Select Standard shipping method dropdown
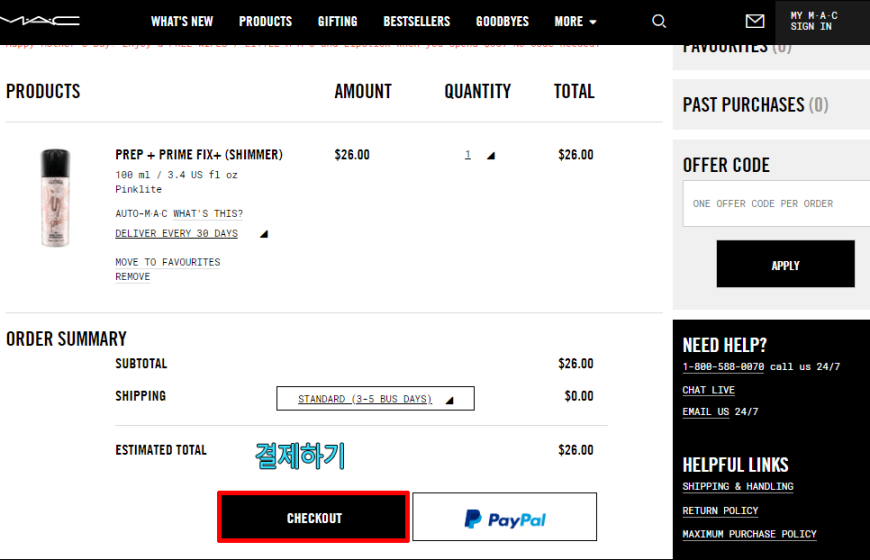The height and width of the screenshot is (560, 870). 375,398
